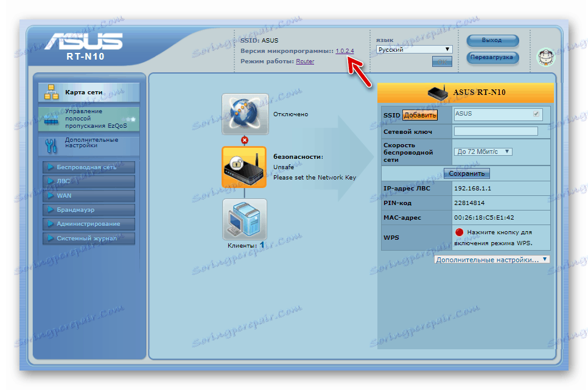Click the ASUS RT-N10 panel title
The image size is (588, 390).
(479, 92)
